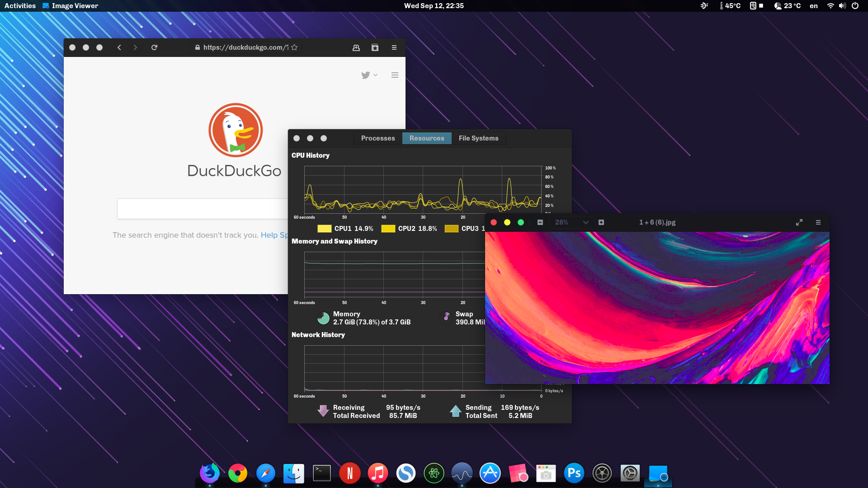Launch Atom editor from the dock
The width and height of the screenshot is (868, 488).
click(434, 473)
